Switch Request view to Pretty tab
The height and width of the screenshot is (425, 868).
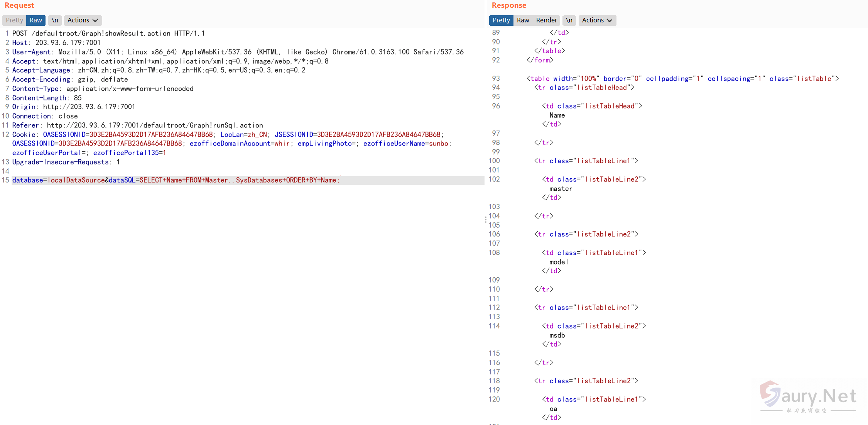pyautogui.click(x=14, y=20)
